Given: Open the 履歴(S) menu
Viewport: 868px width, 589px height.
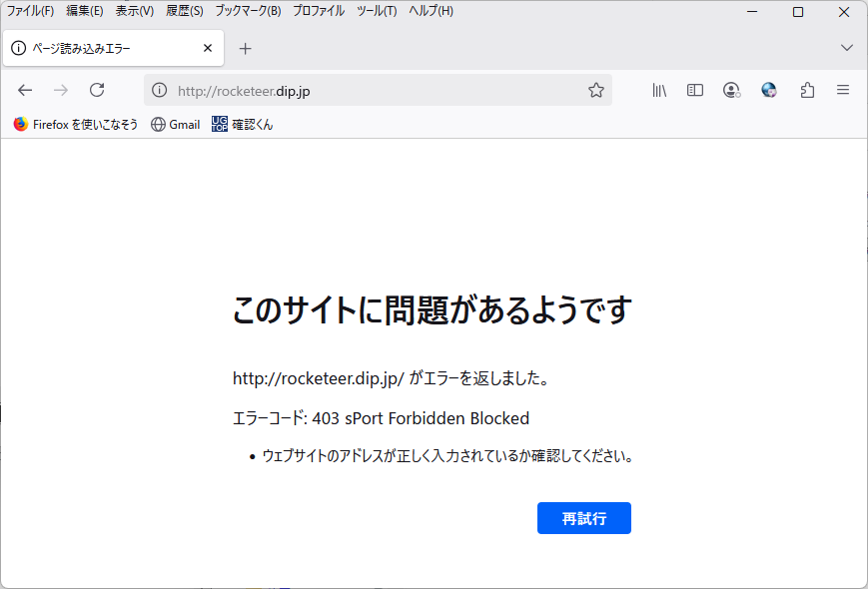Looking at the screenshot, I should click(x=185, y=11).
